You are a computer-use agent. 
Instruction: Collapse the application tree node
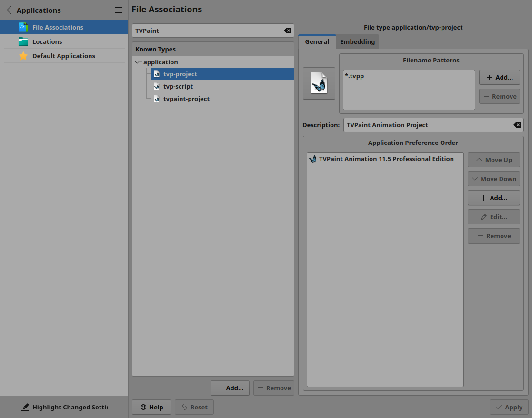point(138,62)
